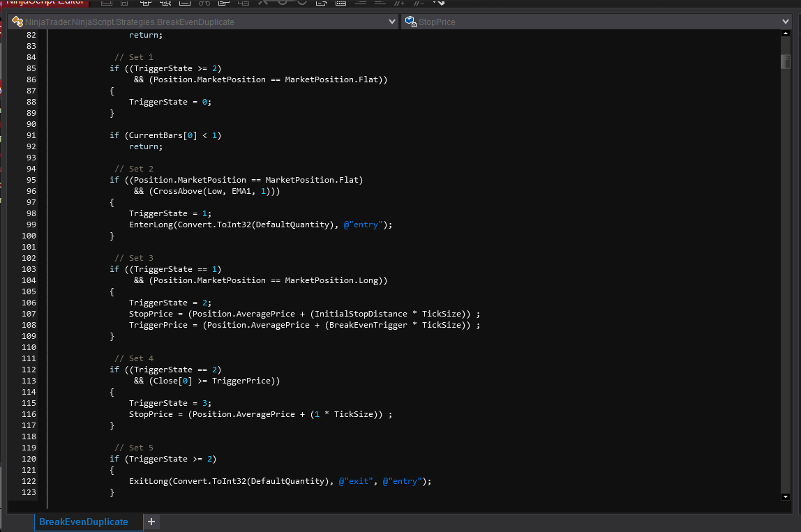Click 'TriggerPrice' at start of line 108
Viewport: 801px width, 532px height.
coord(158,325)
